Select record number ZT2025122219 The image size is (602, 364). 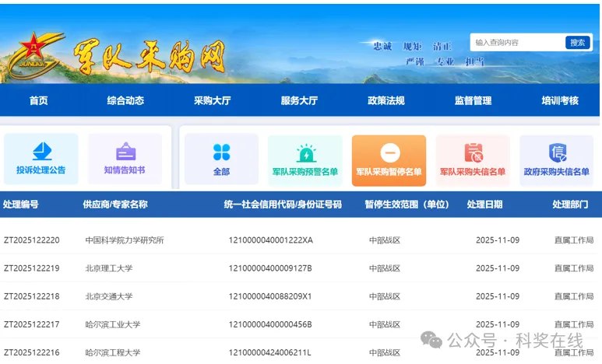tap(31, 268)
